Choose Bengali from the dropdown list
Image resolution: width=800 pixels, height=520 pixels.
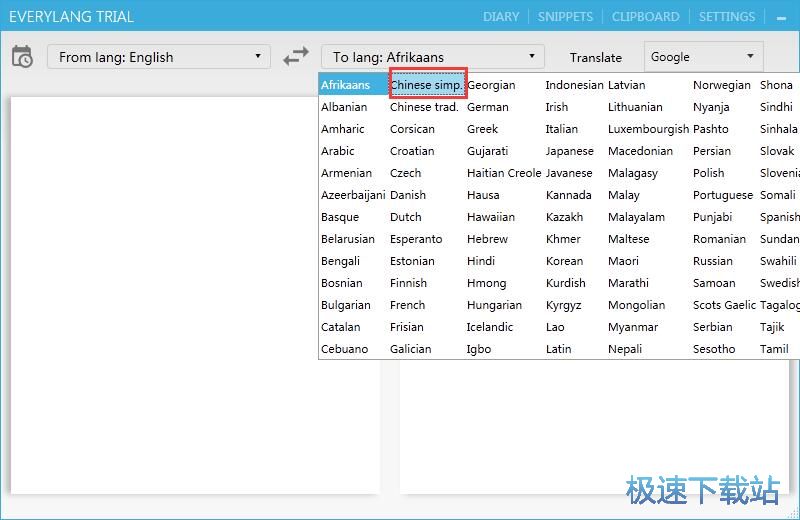click(340, 261)
